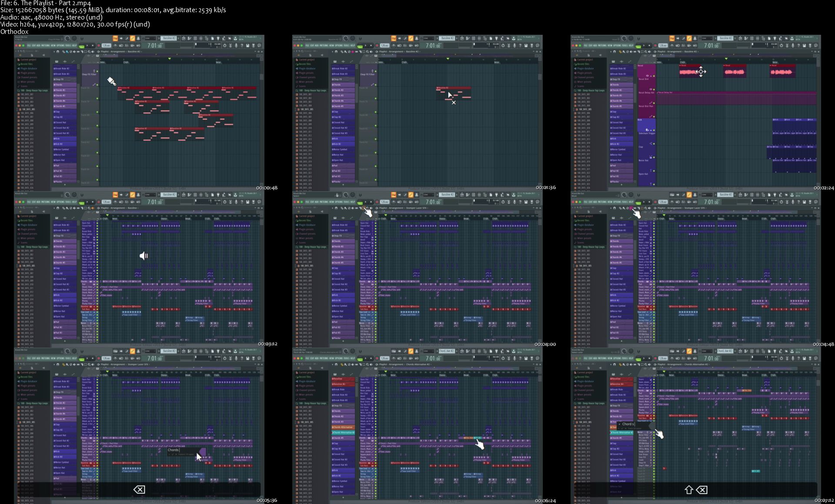Image resolution: width=835 pixels, height=504 pixels.
Task: Open the TOOLS menu in the 00:04:48 frame
Action: pyautogui.click(x=625, y=202)
